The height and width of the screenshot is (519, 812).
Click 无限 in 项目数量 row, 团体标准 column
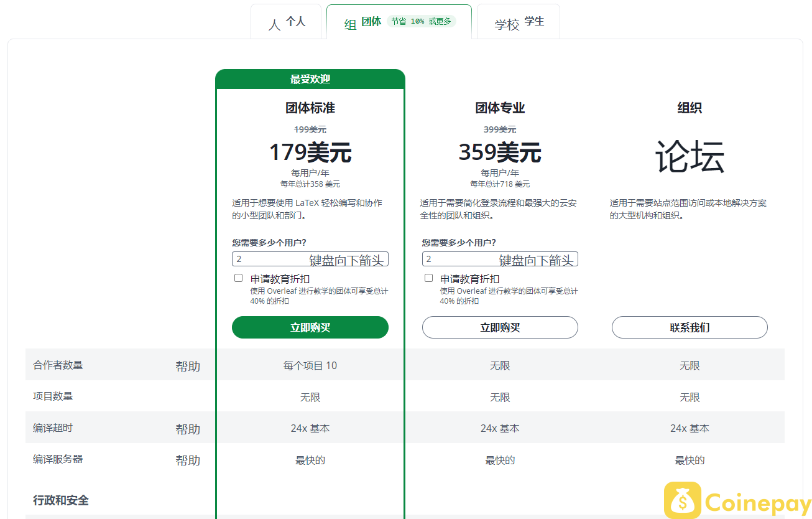point(310,397)
